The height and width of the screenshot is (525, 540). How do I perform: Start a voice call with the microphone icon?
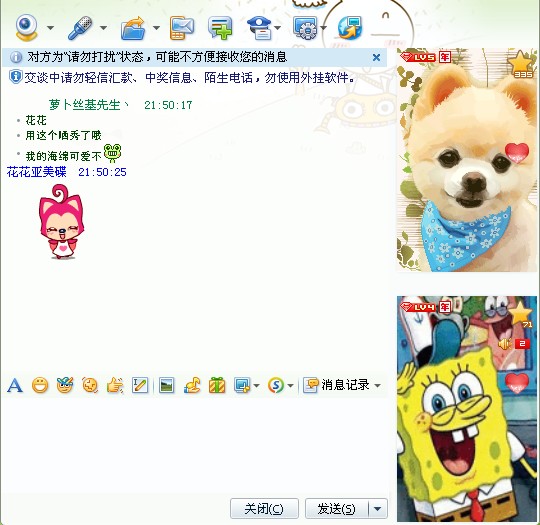(x=80, y=28)
